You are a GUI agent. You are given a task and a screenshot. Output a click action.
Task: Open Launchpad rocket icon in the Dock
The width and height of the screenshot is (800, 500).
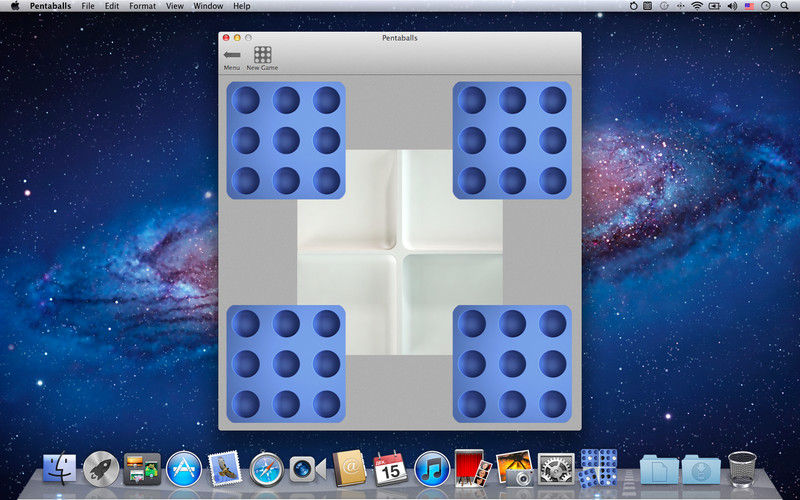(101, 468)
